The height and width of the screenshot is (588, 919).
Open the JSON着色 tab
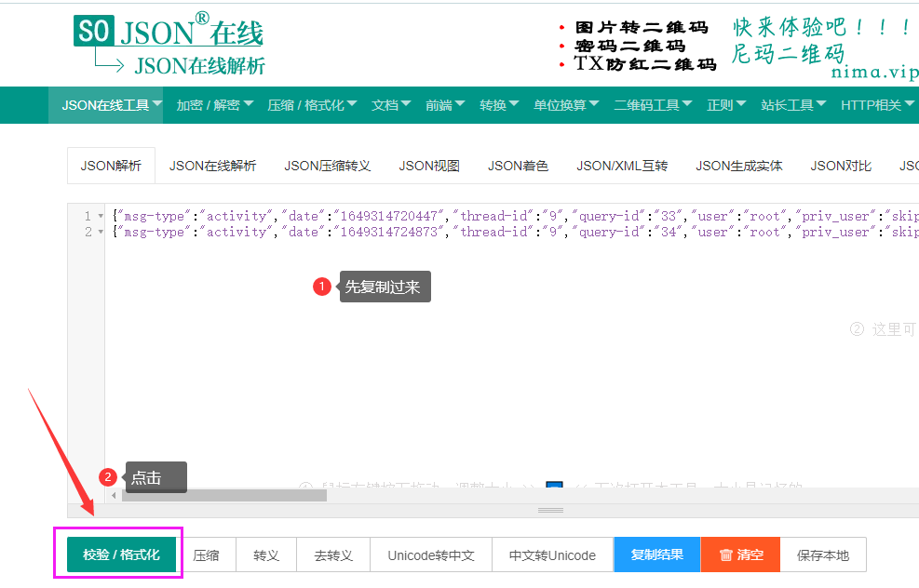(518, 165)
